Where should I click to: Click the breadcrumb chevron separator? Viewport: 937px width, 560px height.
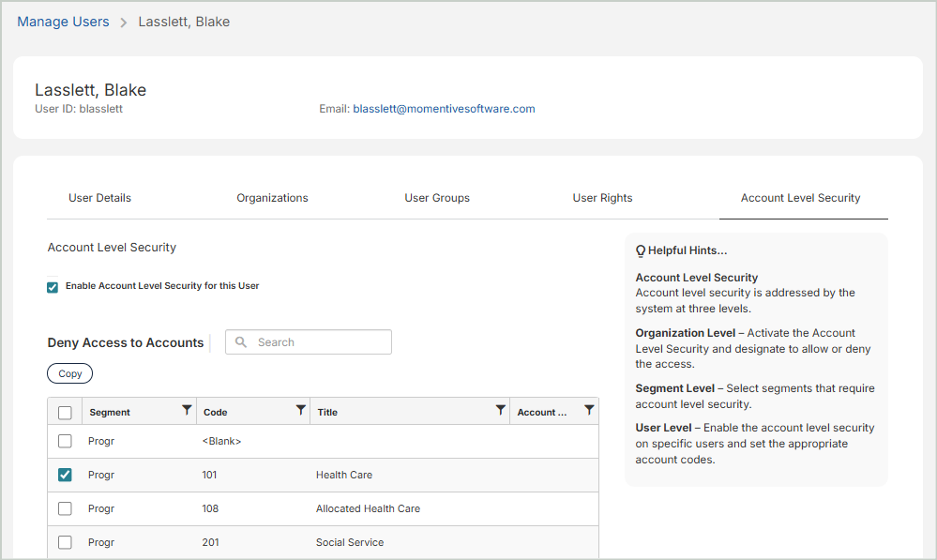(124, 23)
